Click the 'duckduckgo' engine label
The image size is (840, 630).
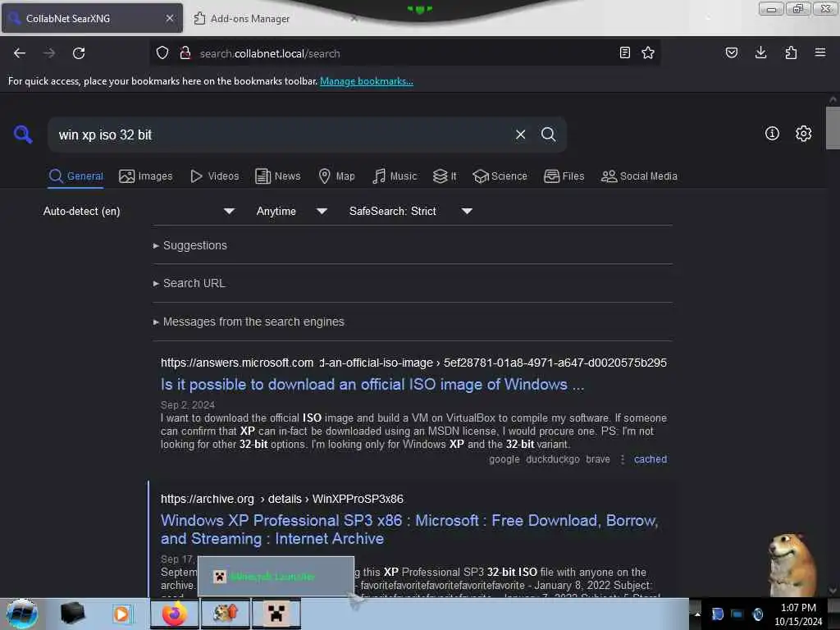(552, 459)
